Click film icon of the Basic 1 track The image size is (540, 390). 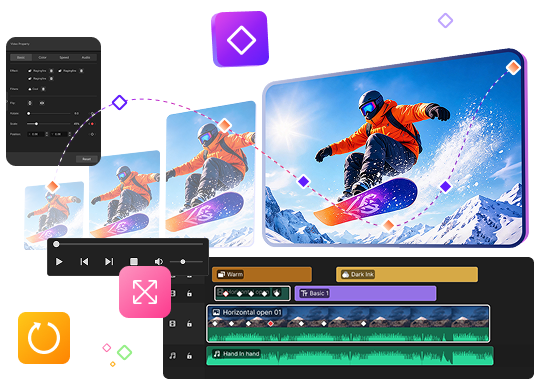point(173,294)
